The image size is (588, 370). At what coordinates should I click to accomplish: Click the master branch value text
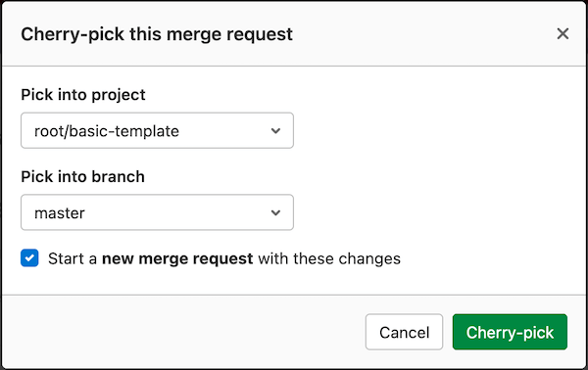point(59,213)
